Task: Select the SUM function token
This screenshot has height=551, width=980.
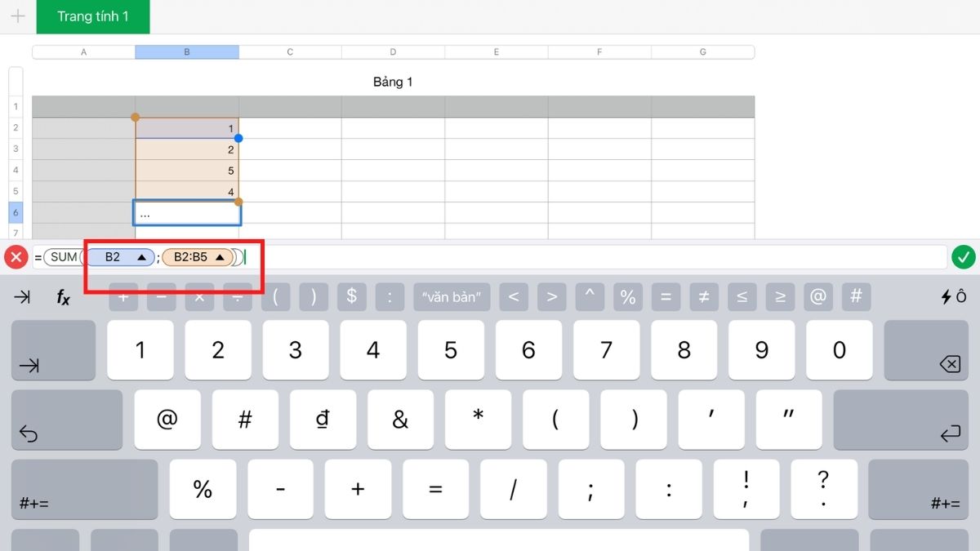Action: [x=64, y=257]
